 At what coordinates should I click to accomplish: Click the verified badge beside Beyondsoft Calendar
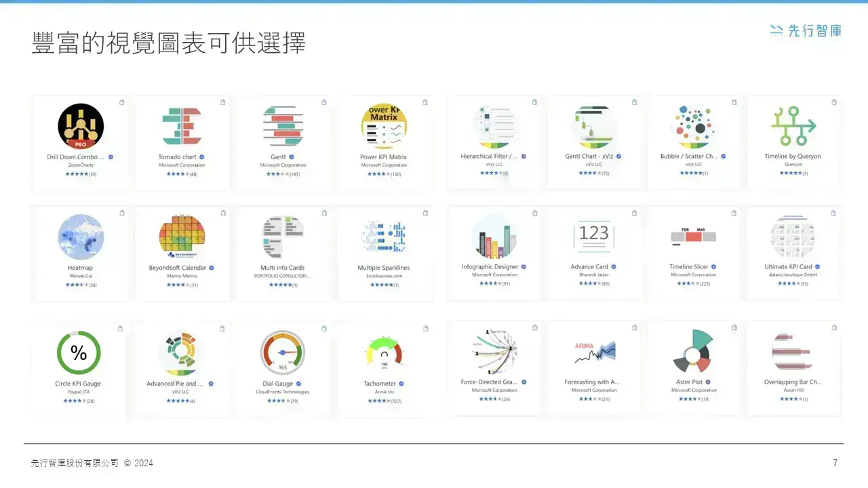[212, 268]
